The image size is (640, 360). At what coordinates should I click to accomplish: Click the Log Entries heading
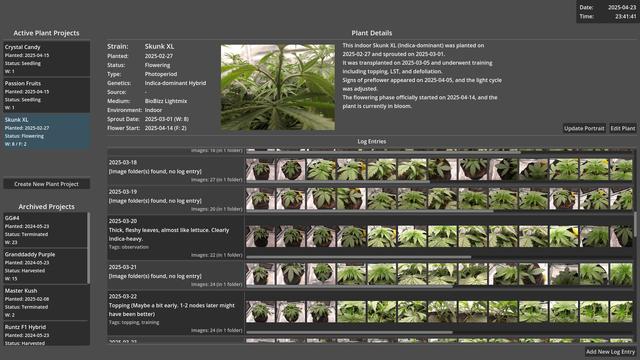pyautogui.click(x=371, y=141)
